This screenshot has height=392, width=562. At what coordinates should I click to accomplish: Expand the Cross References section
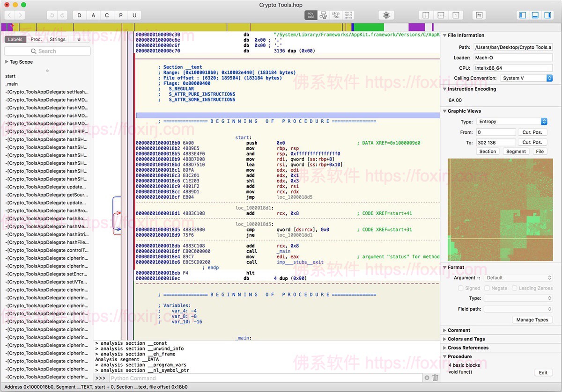point(445,348)
